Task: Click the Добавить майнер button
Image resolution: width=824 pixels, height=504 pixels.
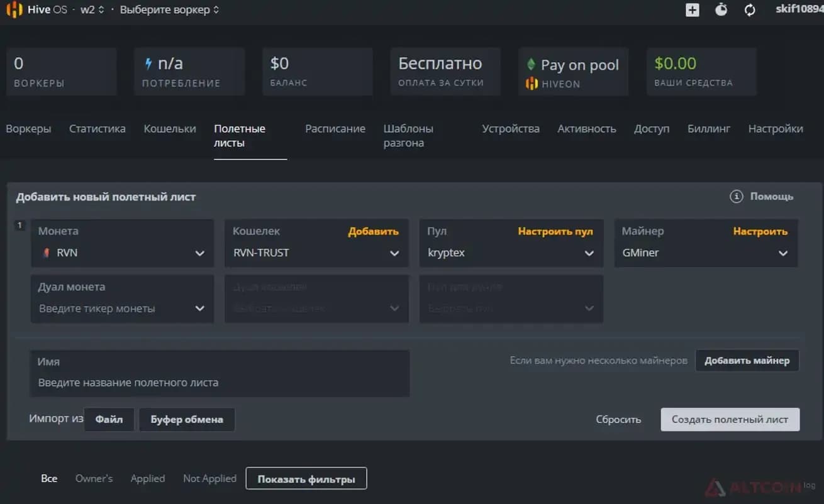Action: tap(747, 361)
